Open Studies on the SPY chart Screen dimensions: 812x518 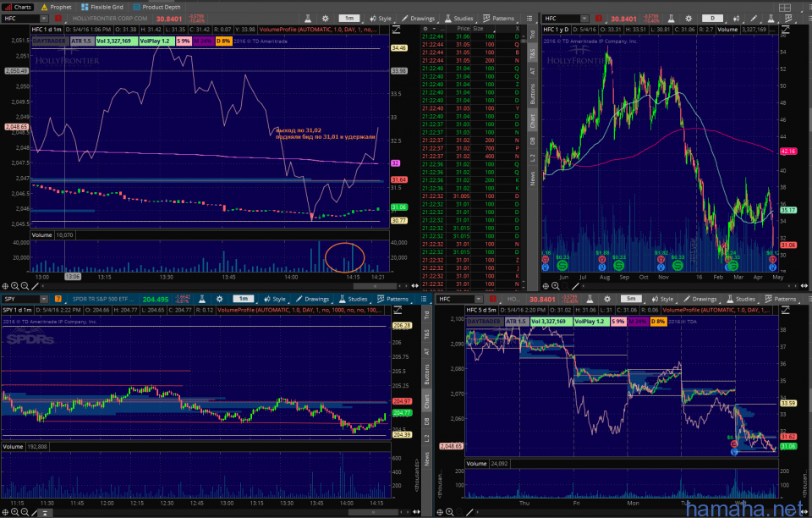tap(353, 299)
